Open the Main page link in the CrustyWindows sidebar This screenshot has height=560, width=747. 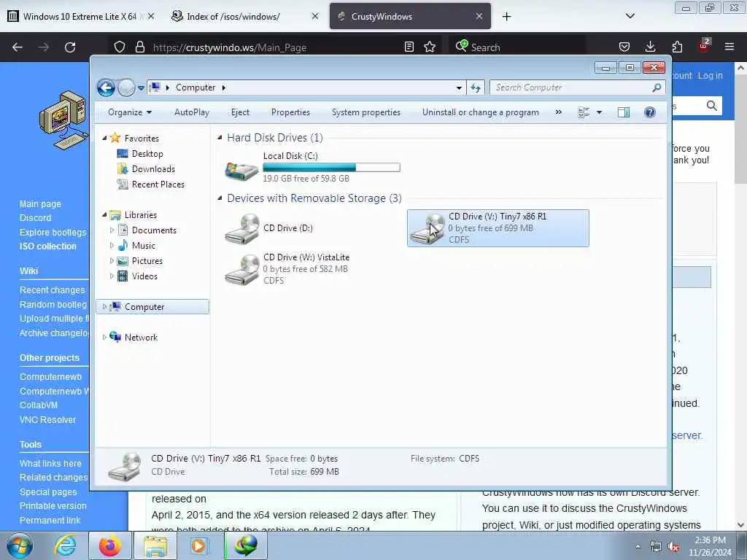tap(40, 204)
